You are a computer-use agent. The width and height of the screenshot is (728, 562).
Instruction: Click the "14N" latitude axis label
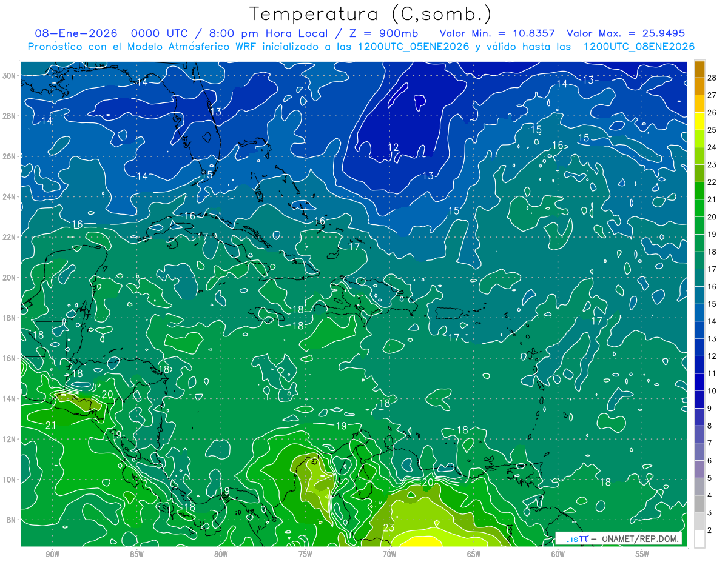[10, 398]
